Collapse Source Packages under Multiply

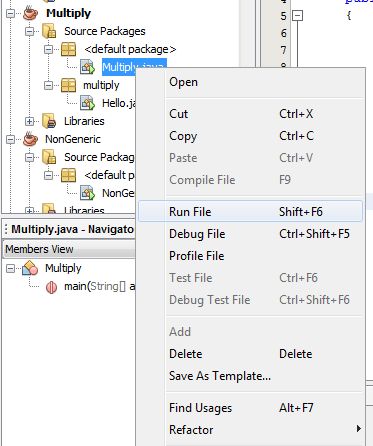pos(30,31)
